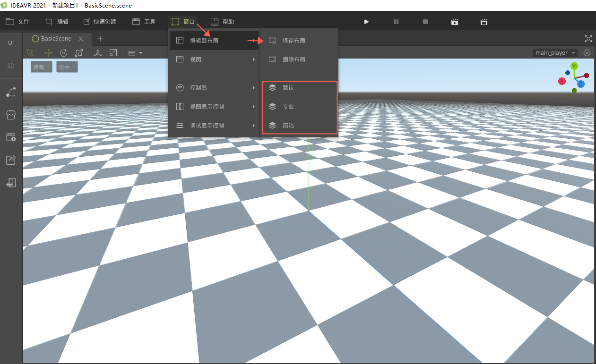The width and height of the screenshot is (596, 364).
Task: Expand the 调试显示控制 submenu
Action: 214,126
